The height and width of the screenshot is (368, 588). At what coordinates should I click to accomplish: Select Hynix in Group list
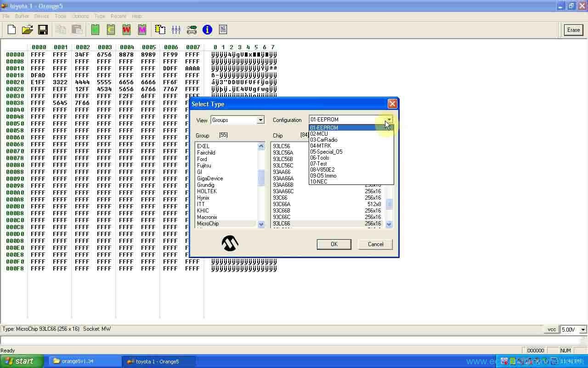(226, 198)
